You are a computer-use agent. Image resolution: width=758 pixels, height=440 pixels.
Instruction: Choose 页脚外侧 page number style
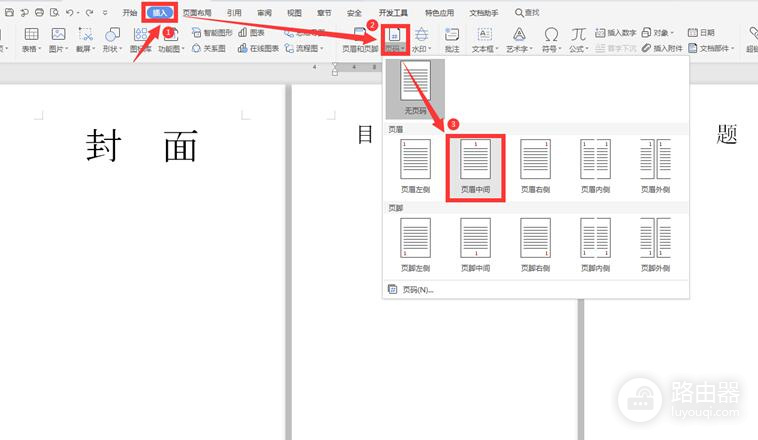(x=655, y=245)
